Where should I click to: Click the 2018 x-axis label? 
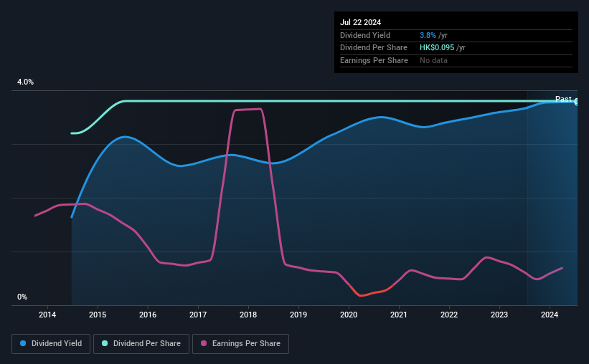click(x=248, y=315)
